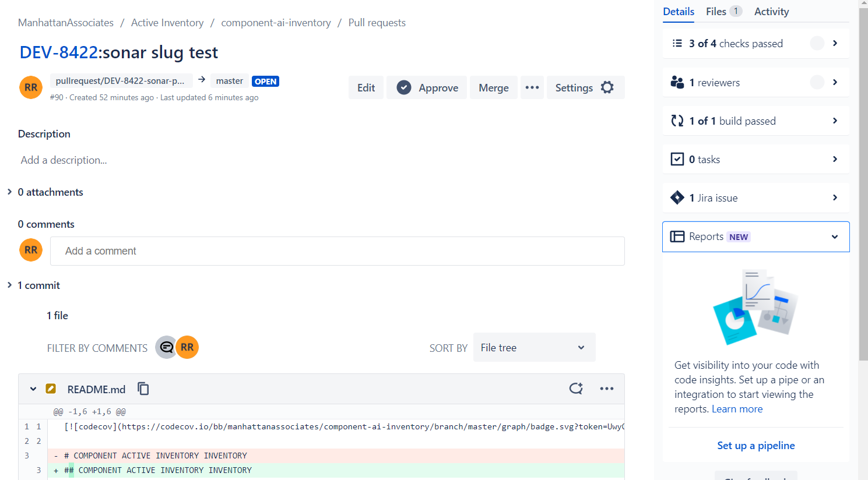Open the File tree sort dropdown
This screenshot has width=868, height=480.
coord(534,347)
